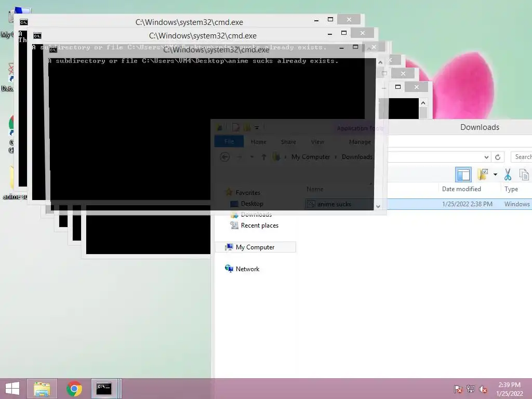Click the Copy icon in Explorer toolbar
This screenshot has width=532, height=399.
pyautogui.click(x=524, y=175)
